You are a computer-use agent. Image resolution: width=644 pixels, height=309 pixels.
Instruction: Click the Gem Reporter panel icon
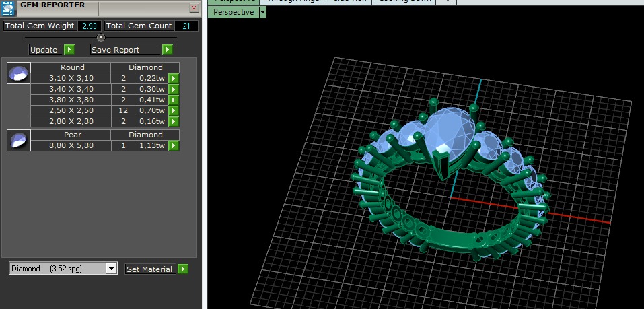[8, 8]
